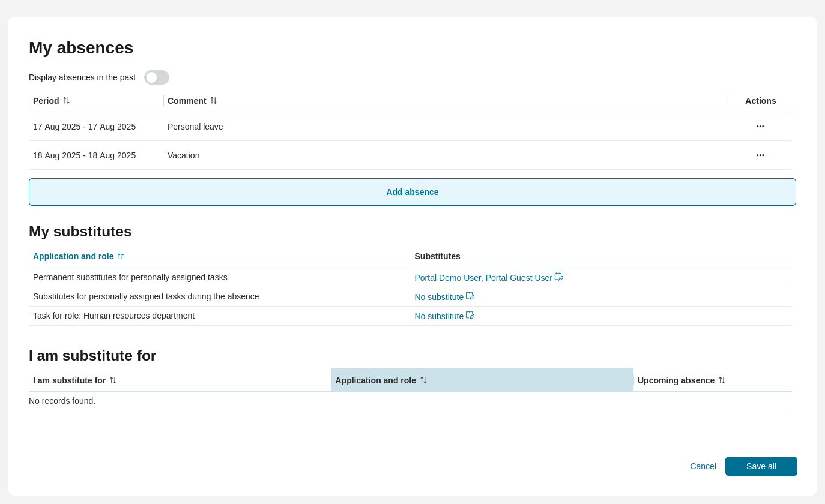Open actions menu for Personal leave absence
Screen dimensions: 825x504
point(760,127)
